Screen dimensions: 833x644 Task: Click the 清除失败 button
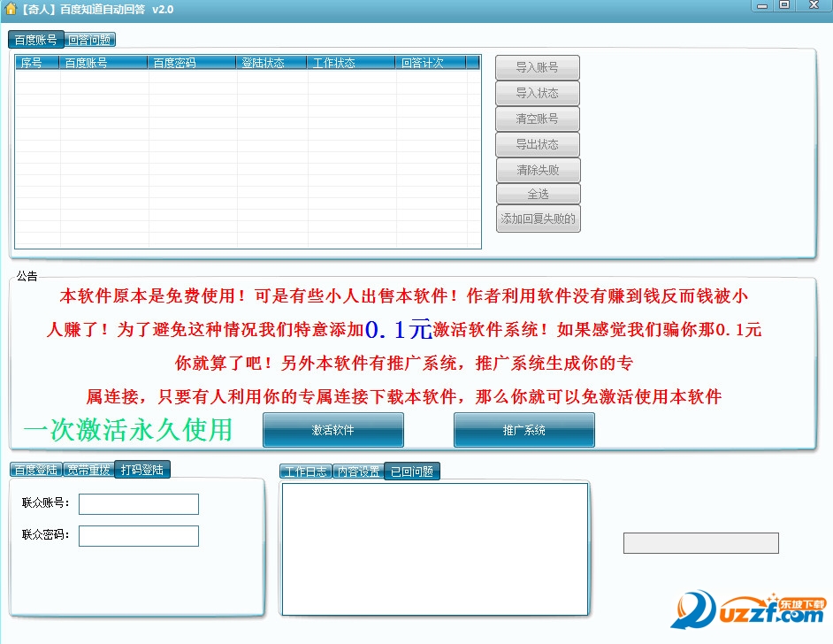tap(538, 170)
